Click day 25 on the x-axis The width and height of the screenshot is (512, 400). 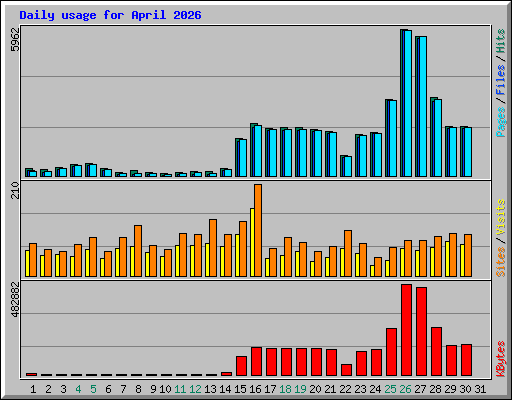[390, 389]
